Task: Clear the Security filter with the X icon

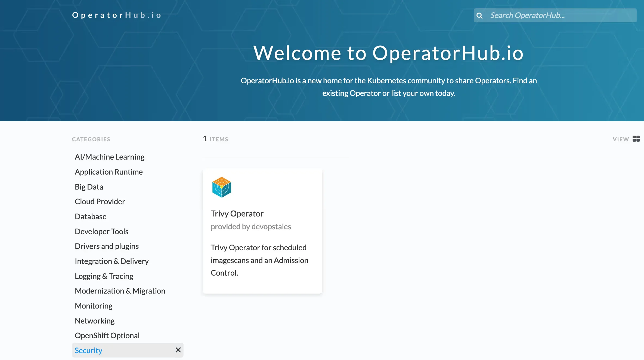Action: pos(178,350)
